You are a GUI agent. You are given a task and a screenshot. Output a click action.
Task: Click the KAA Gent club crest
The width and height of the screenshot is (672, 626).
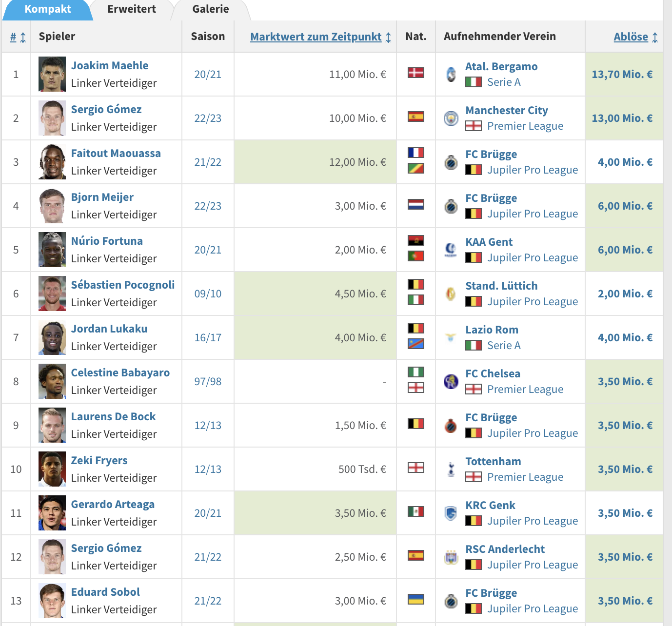pyautogui.click(x=451, y=250)
